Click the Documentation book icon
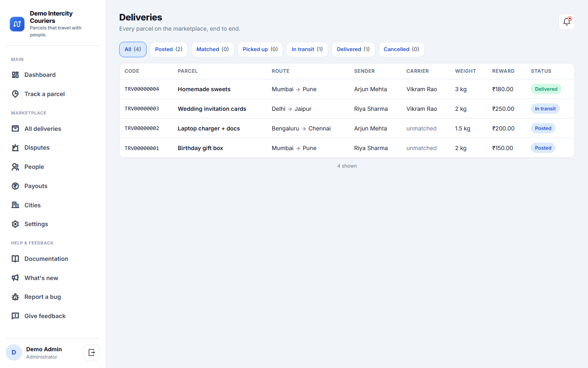Image resolution: width=588 pixels, height=368 pixels. [16, 259]
